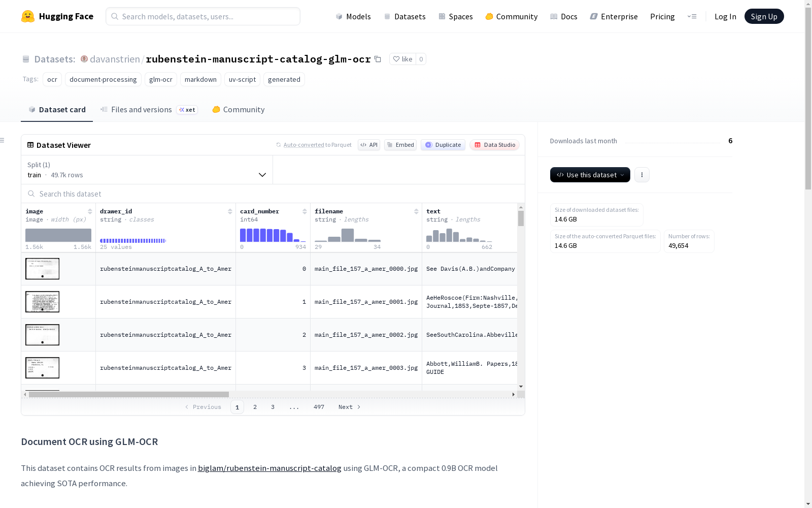
Task: Open the Spaces menu item
Action: click(455, 16)
